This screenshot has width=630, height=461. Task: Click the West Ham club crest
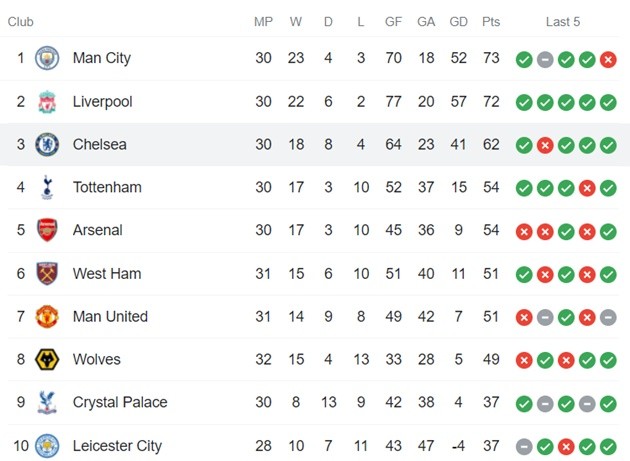pos(47,273)
